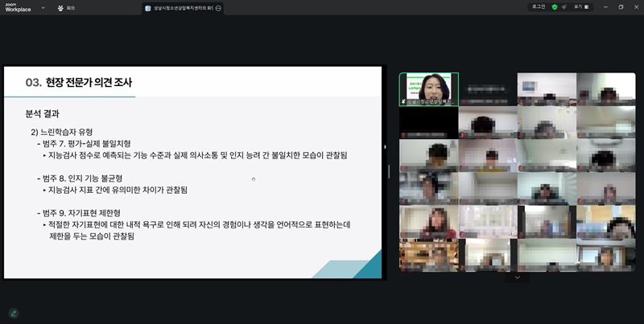Click the paw icon beside 회의
644x324 pixels.
click(61, 7)
